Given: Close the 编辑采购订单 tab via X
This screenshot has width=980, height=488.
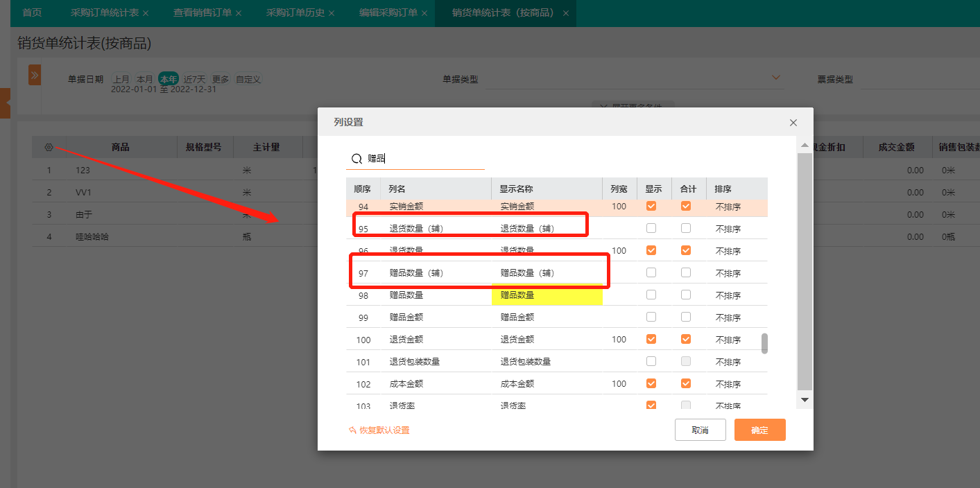Looking at the screenshot, I should click(424, 13).
